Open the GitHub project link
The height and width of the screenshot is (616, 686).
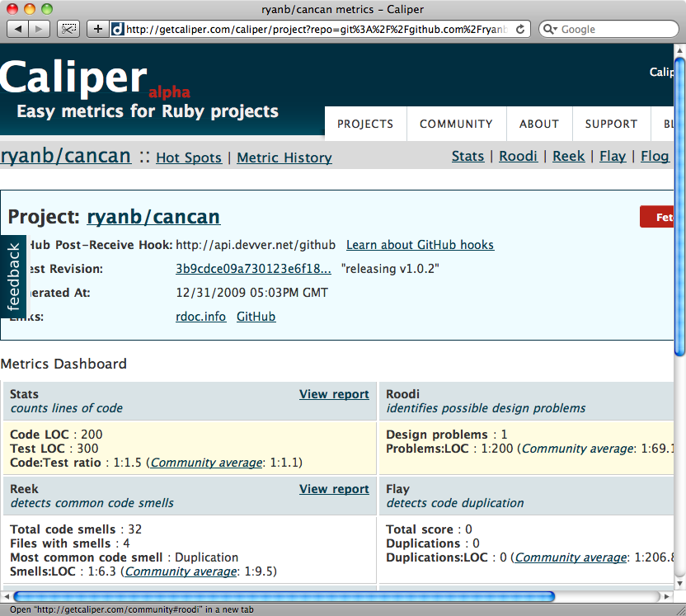click(256, 317)
